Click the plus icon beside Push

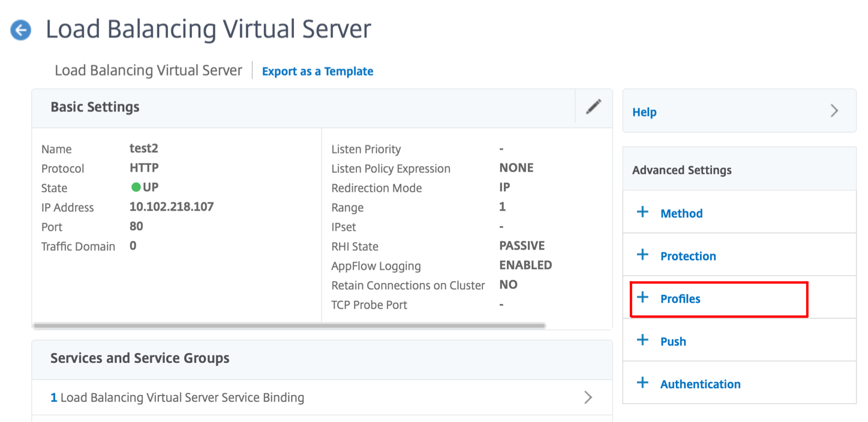[642, 340]
